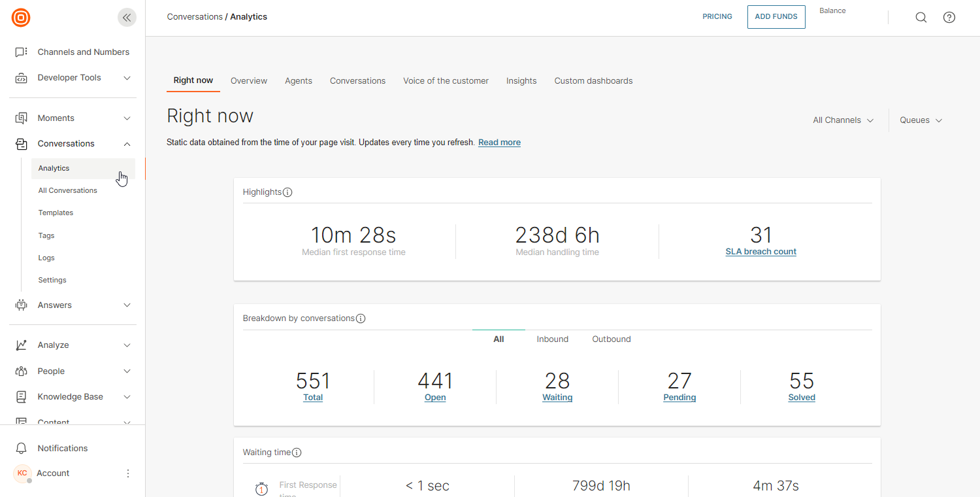Click the help question mark icon
This screenshot has height=497, width=980.
(949, 18)
